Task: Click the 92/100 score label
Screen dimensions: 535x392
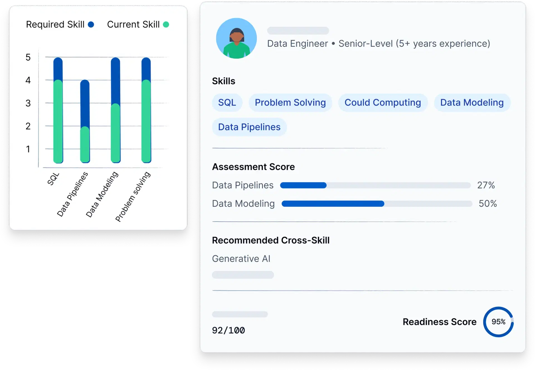Action: 228,330
